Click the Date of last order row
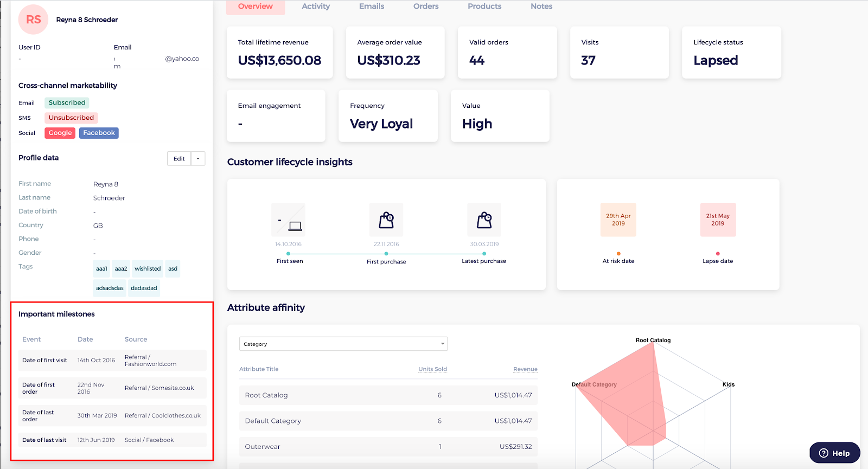The width and height of the screenshot is (868, 469). click(x=112, y=416)
